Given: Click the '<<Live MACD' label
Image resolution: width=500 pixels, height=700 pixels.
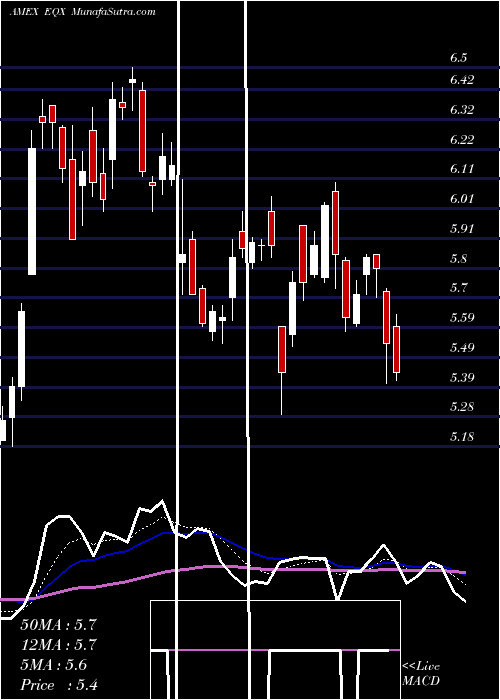Looking at the screenshot, I should (x=421, y=674).
